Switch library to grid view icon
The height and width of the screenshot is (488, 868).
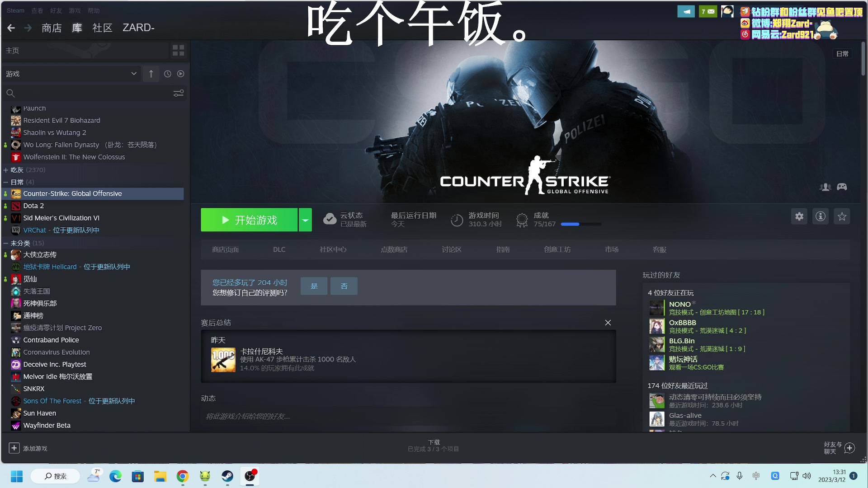tap(178, 51)
